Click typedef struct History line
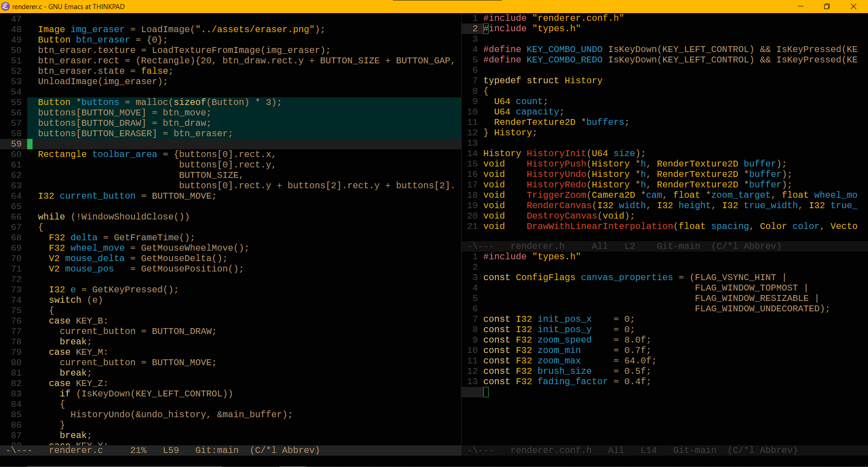This screenshot has height=467, width=868. [x=543, y=81]
